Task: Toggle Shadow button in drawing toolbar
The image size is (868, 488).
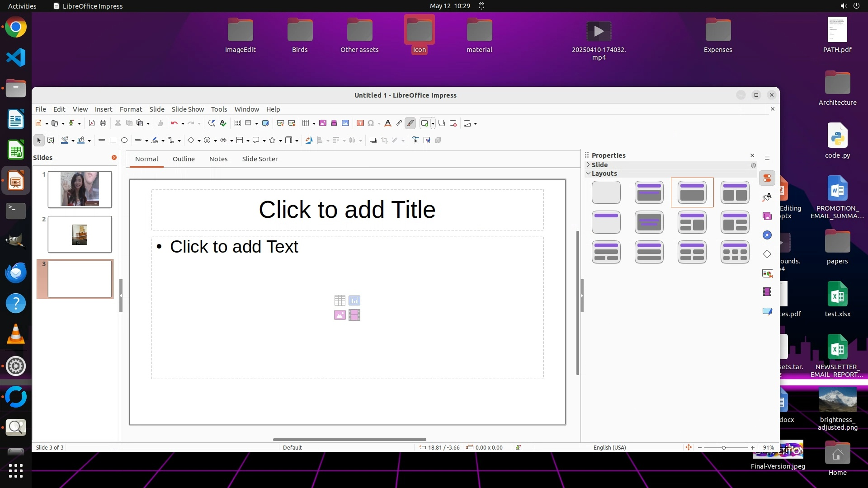Action: coord(373,140)
